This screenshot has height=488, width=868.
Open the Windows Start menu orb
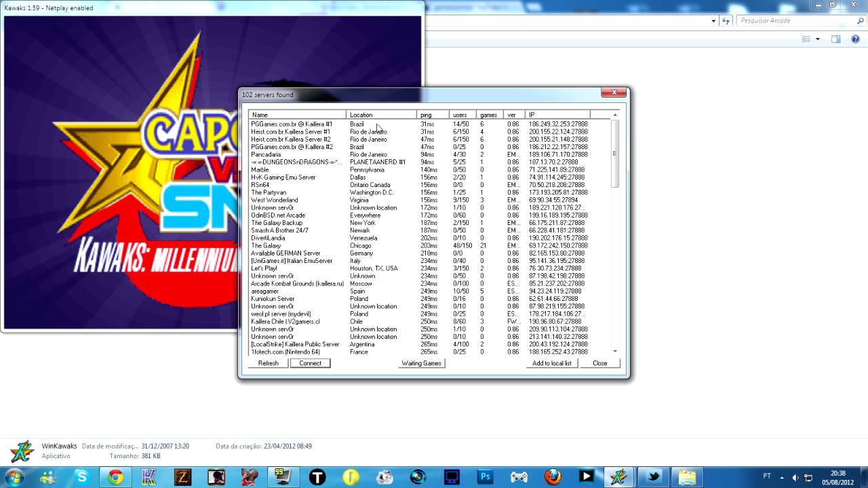[x=14, y=477]
